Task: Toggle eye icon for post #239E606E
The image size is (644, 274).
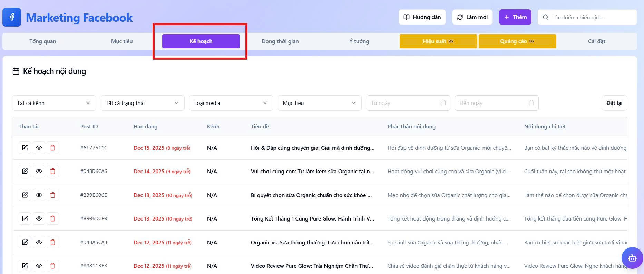Action: pos(39,195)
